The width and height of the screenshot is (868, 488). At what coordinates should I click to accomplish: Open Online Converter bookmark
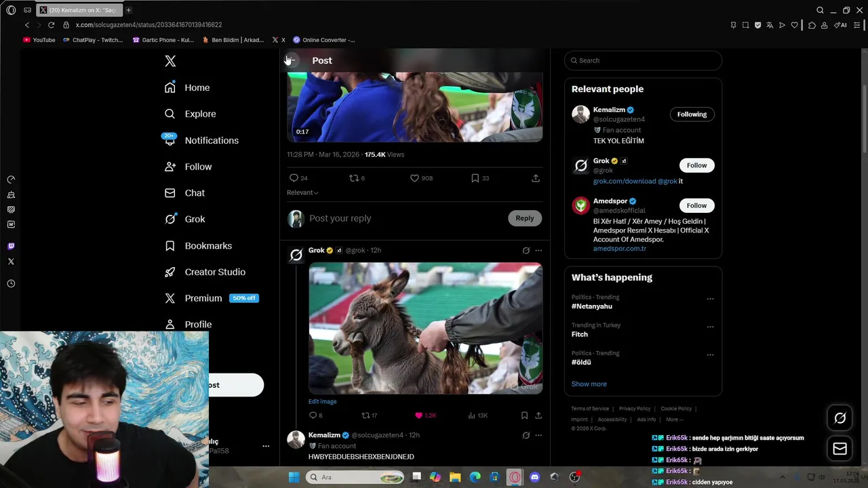point(323,40)
